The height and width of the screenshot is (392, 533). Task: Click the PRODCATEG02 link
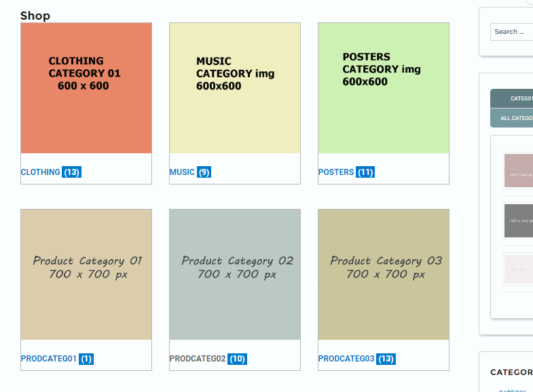198,359
